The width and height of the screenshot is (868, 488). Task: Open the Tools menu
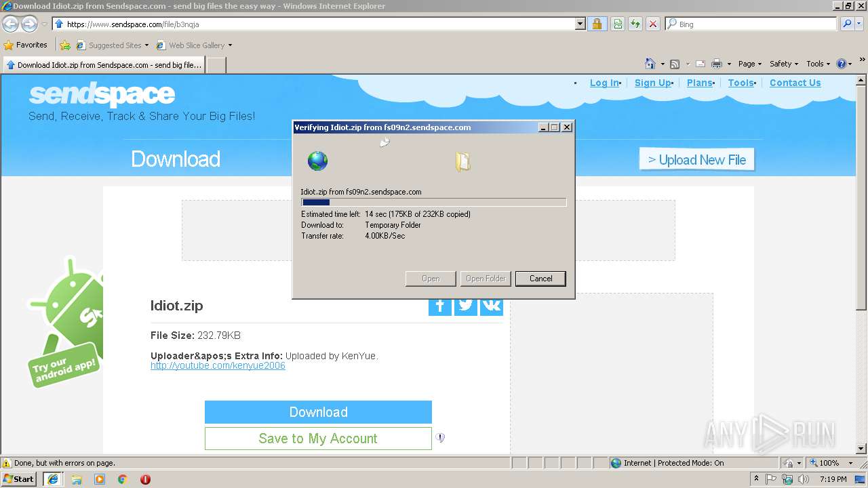tap(818, 64)
